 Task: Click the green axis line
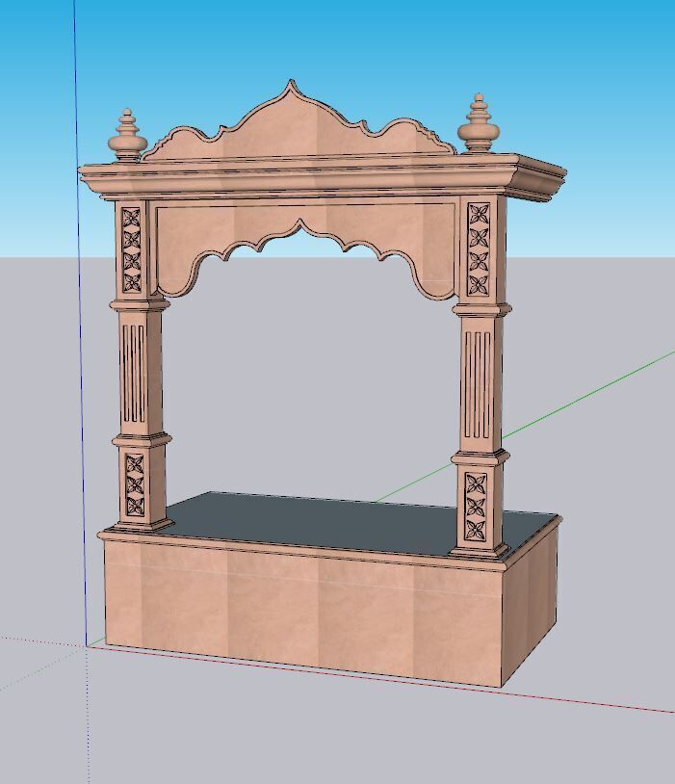(590, 395)
